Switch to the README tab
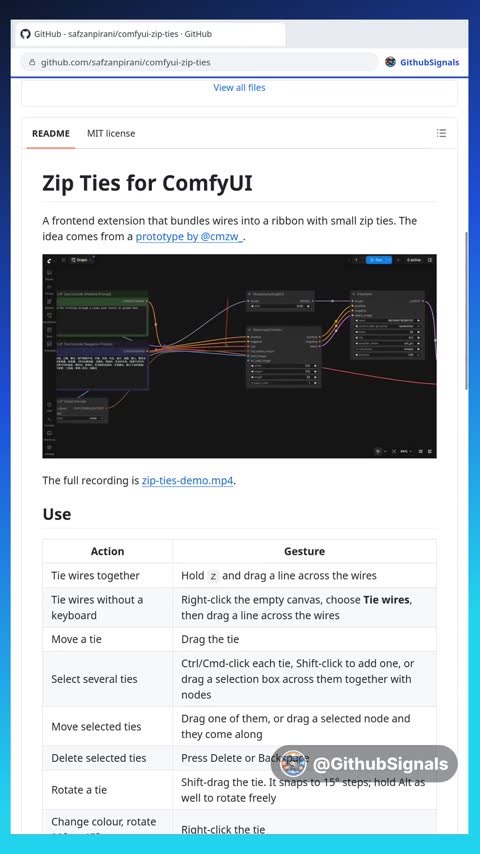 pos(51,133)
